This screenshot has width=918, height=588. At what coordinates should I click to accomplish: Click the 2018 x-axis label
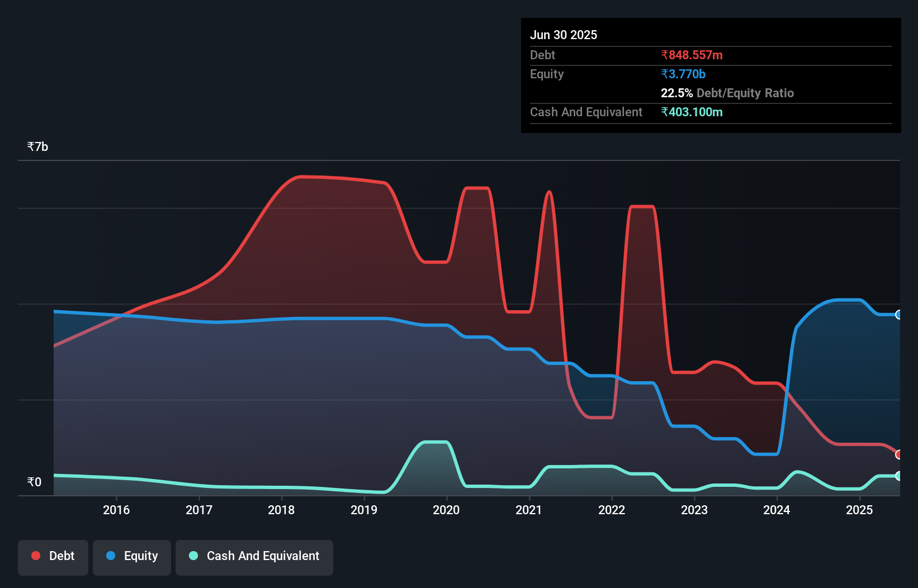coord(281,510)
